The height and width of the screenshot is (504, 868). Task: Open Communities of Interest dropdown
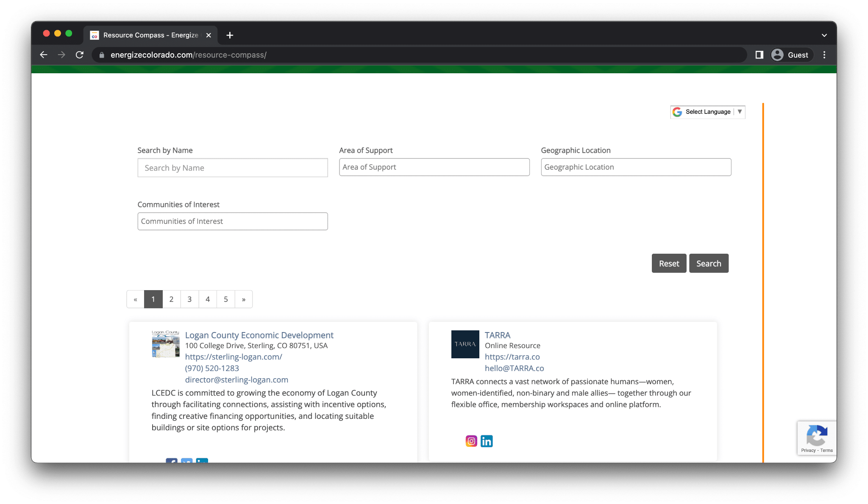pyautogui.click(x=233, y=221)
